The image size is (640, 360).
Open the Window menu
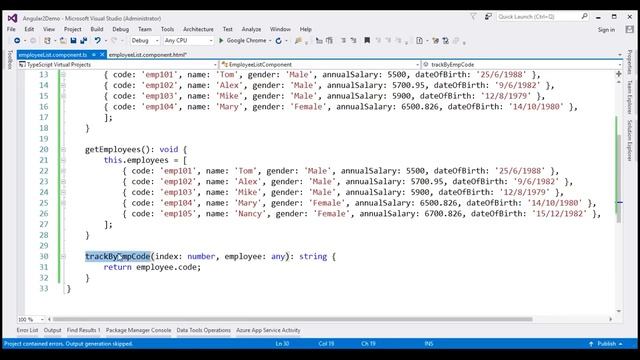point(280,29)
